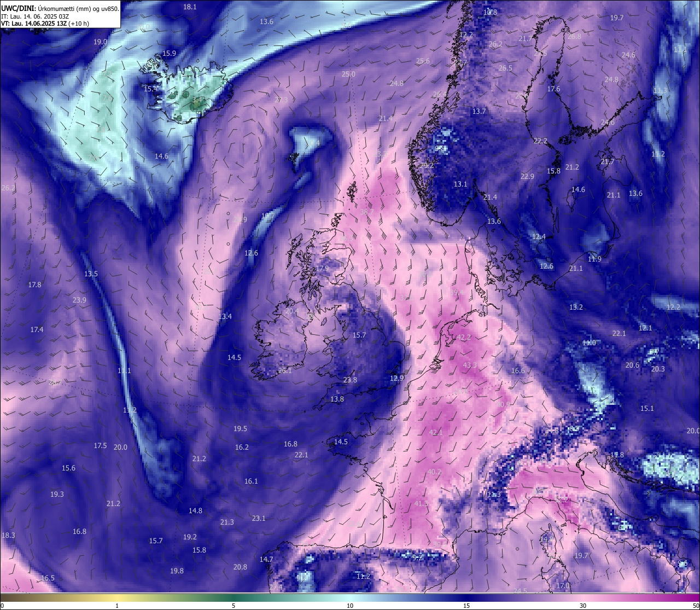Click the 11.8 value near the Adriatic
This screenshot has height=610, width=700.
coord(617,455)
